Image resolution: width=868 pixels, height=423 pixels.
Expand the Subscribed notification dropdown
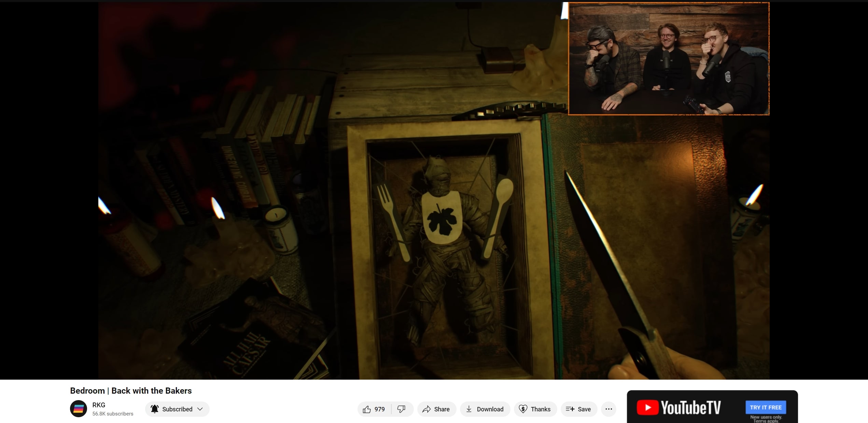(x=177, y=409)
